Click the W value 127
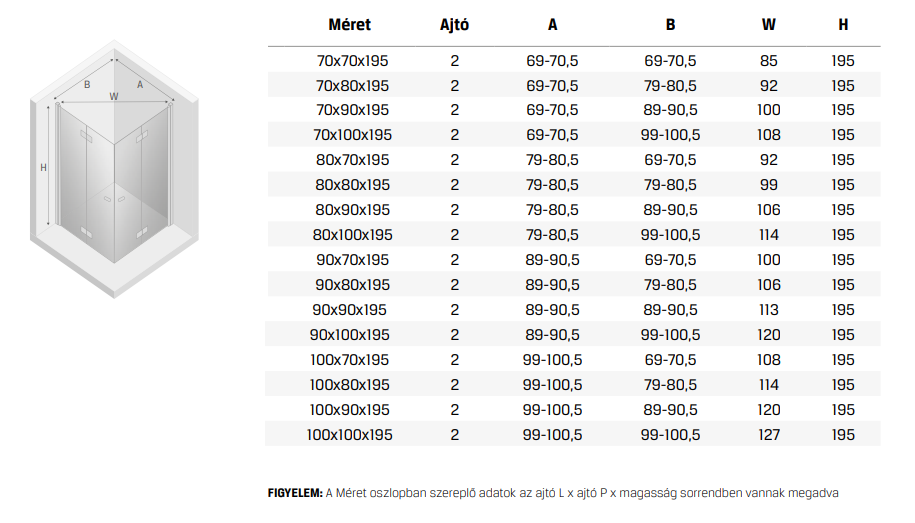 tap(769, 435)
